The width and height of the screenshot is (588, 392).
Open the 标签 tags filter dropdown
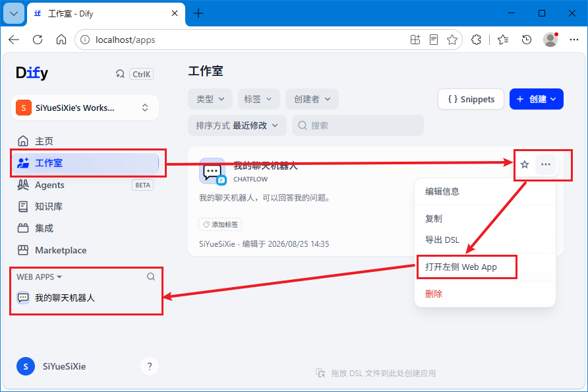pyautogui.click(x=259, y=99)
